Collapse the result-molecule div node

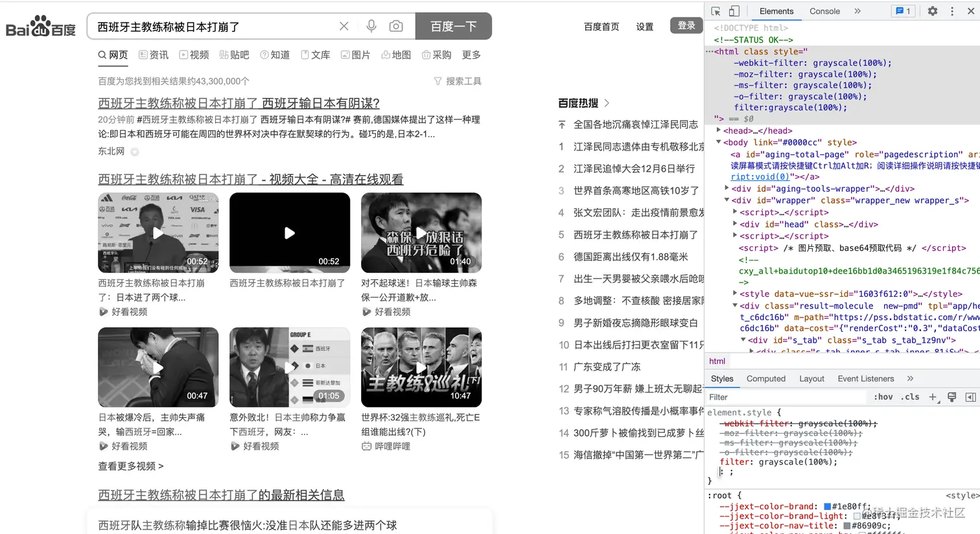[735, 305]
